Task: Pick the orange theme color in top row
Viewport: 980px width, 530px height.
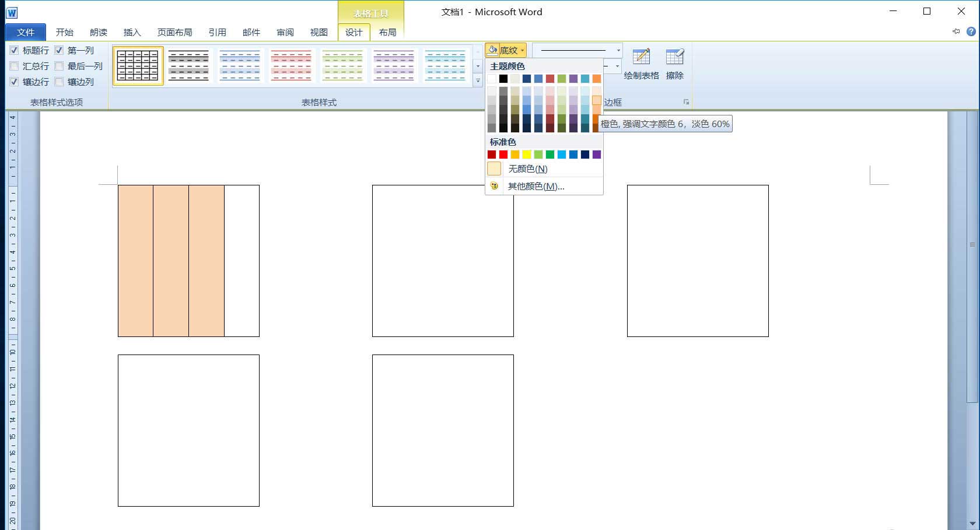Action: (x=597, y=79)
